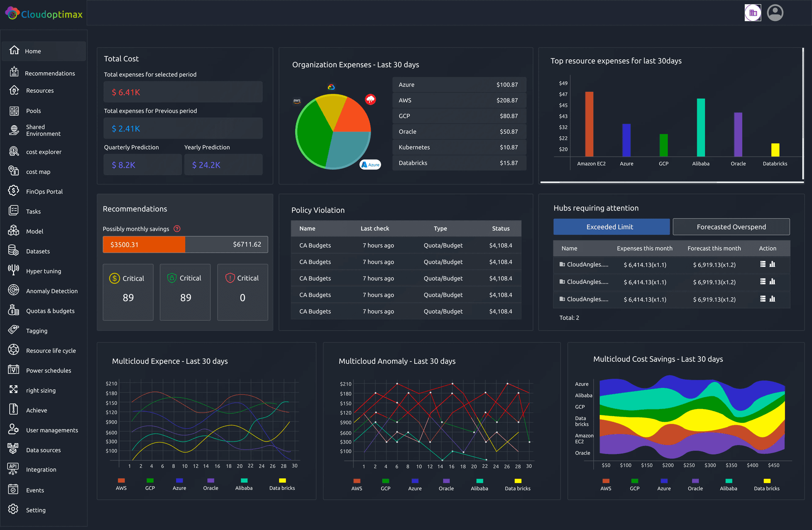Switch to Forecasted Overspend tab

click(x=731, y=227)
